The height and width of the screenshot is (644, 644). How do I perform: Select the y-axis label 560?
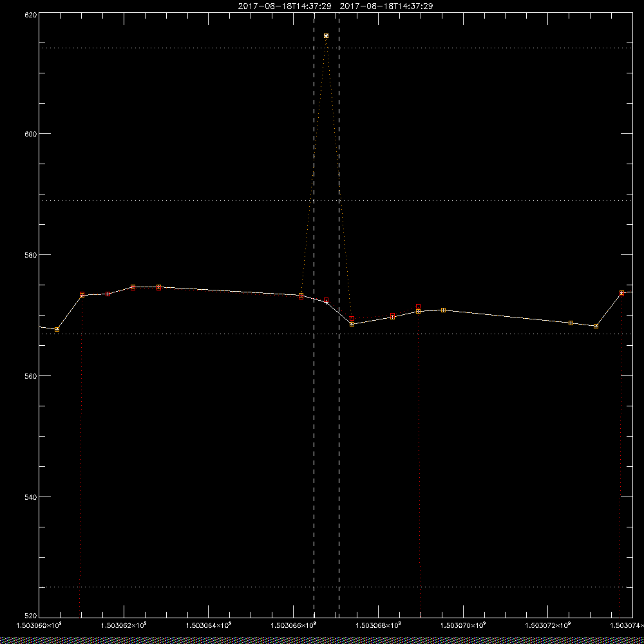[31, 376]
